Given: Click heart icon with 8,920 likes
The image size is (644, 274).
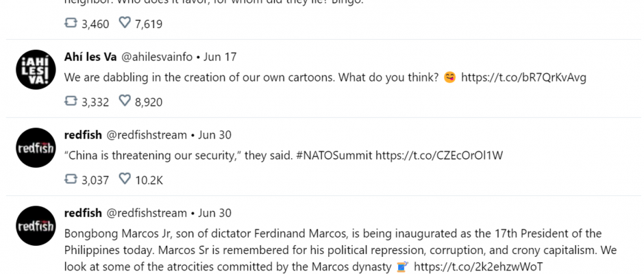Looking at the screenshot, I should tap(125, 101).
